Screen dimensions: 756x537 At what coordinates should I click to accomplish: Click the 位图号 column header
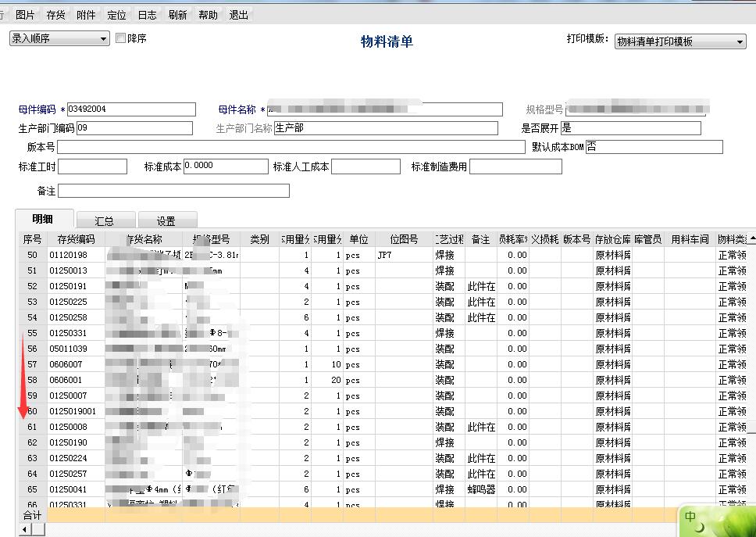(x=404, y=239)
